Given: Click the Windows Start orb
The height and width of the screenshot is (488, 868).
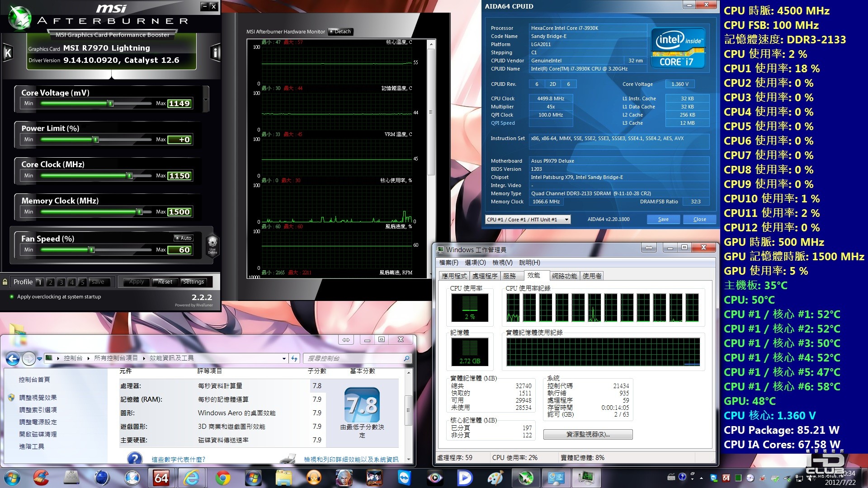Looking at the screenshot, I should (x=12, y=478).
